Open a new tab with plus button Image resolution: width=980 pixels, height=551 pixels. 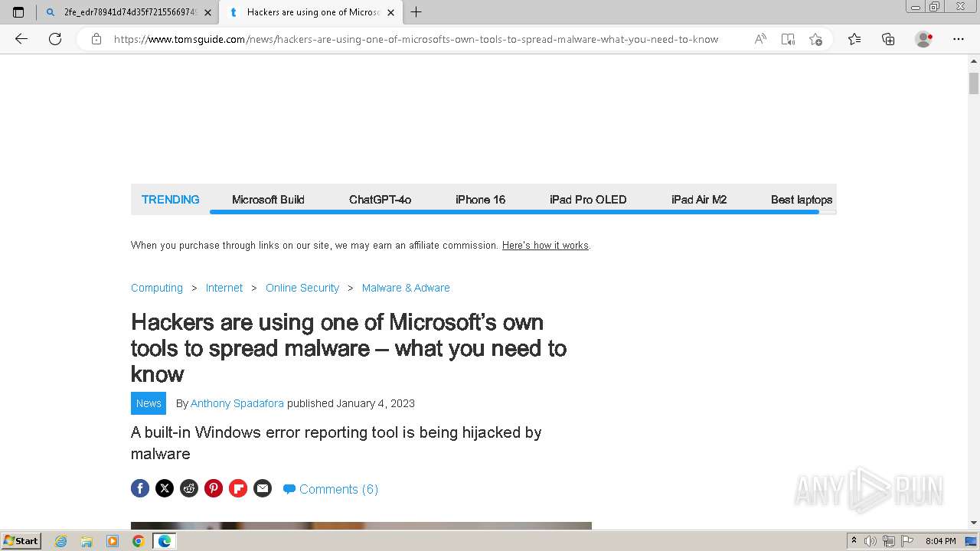416,12
